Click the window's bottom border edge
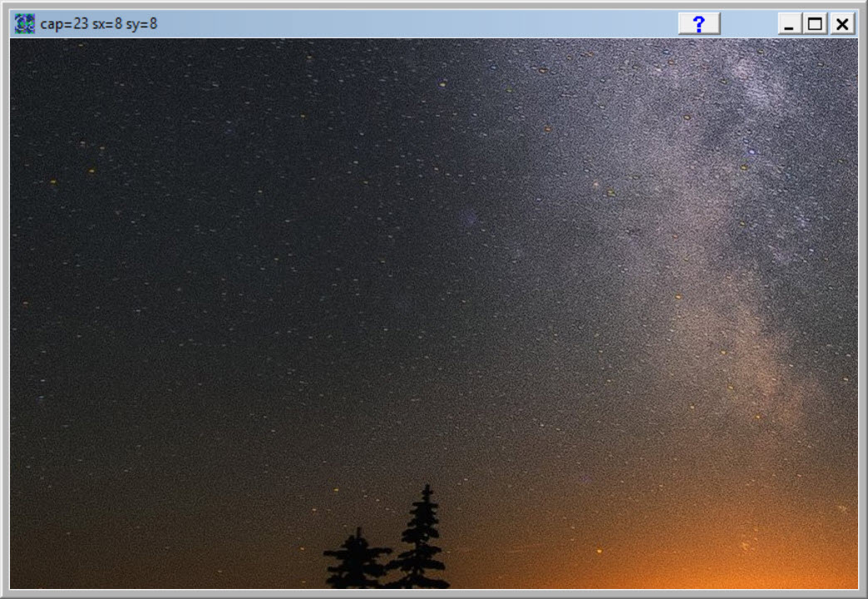This screenshot has height=599, width=868. coord(433,593)
